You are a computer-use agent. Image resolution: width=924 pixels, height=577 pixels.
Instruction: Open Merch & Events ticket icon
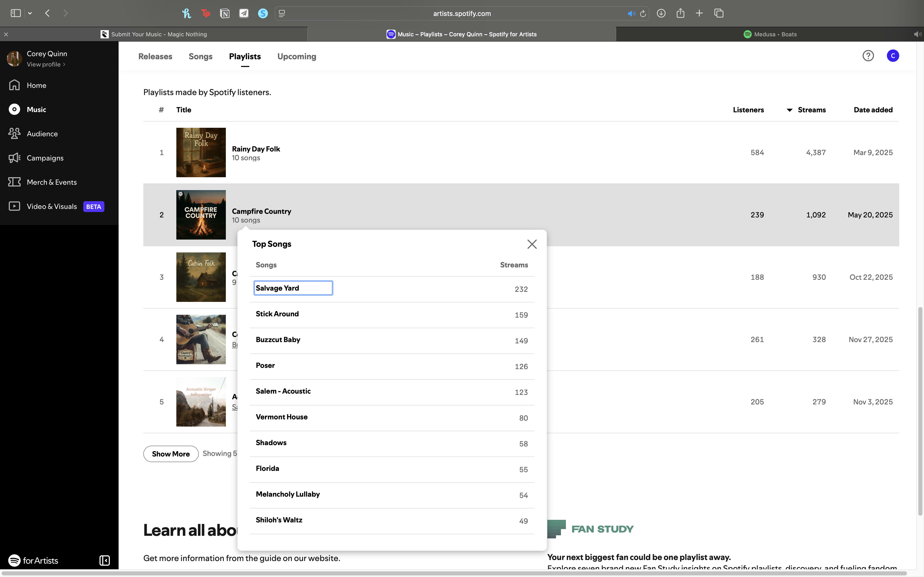[x=14, y=182]
